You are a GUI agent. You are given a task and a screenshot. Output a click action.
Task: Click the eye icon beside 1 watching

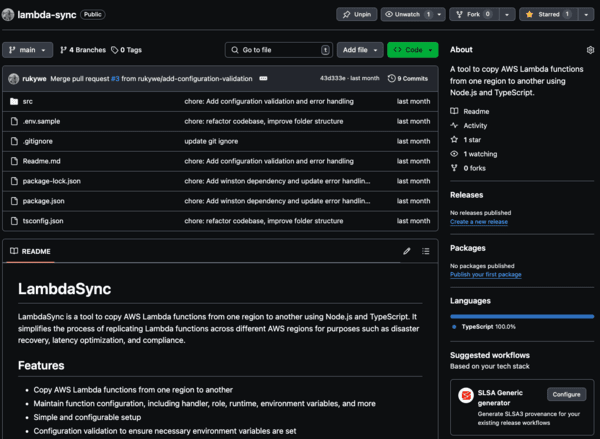(454, 154)
